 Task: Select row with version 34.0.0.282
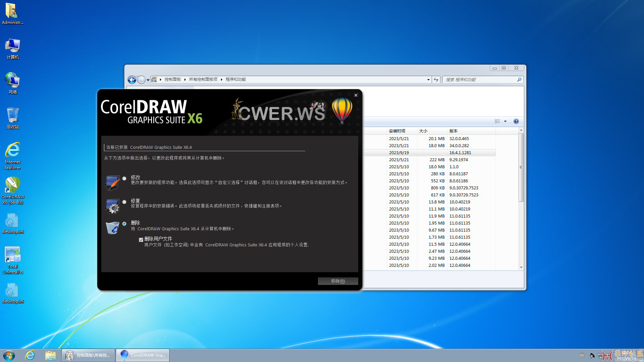point(429,145)
